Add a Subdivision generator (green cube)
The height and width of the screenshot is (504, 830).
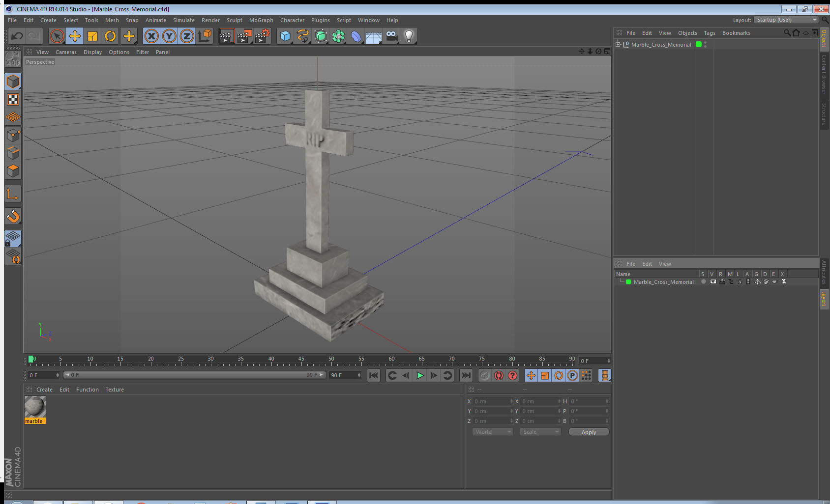[x=321, y=36]
